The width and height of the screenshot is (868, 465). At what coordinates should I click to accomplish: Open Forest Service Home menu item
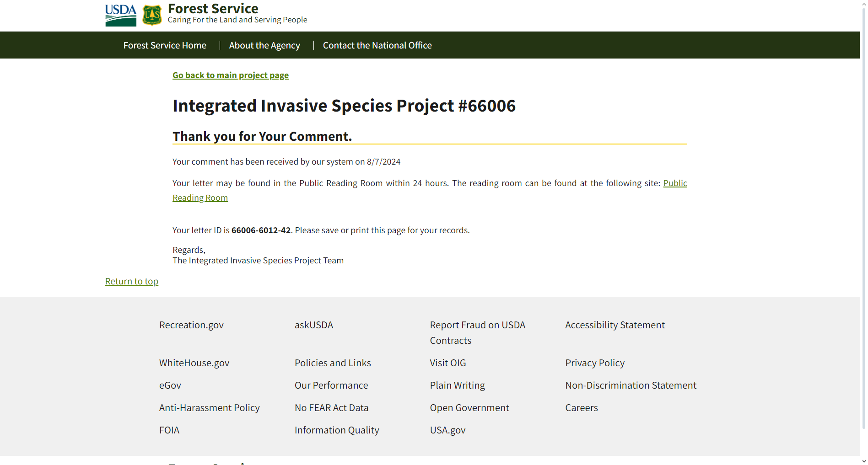(x=165, y=45)
